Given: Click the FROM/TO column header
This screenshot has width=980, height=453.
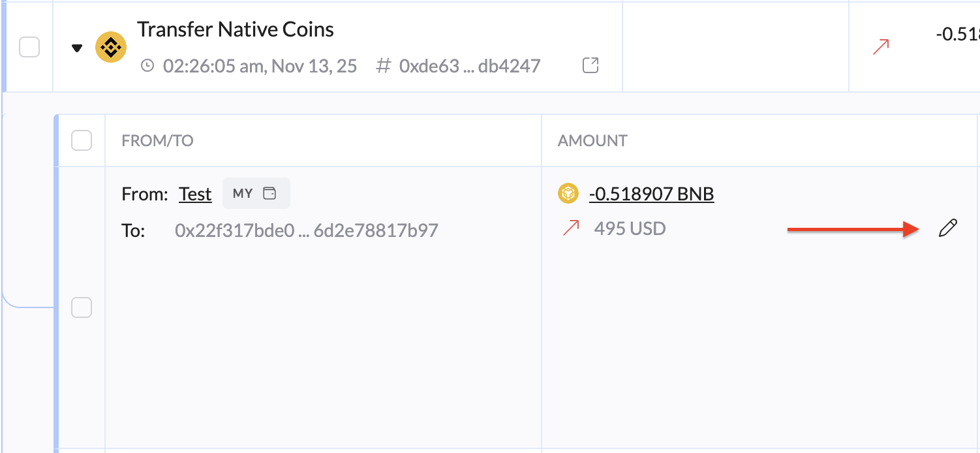Looking at the screenshot, I should (157, 140).
